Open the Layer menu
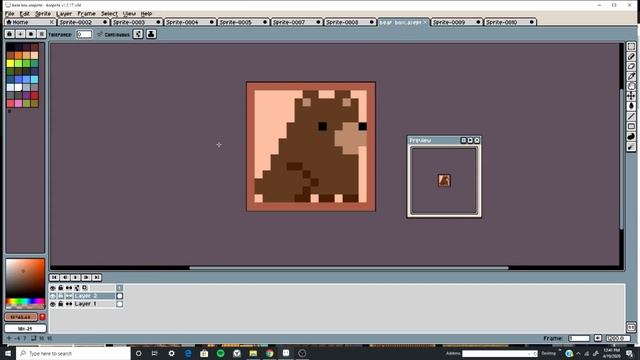 click(64, 13)
